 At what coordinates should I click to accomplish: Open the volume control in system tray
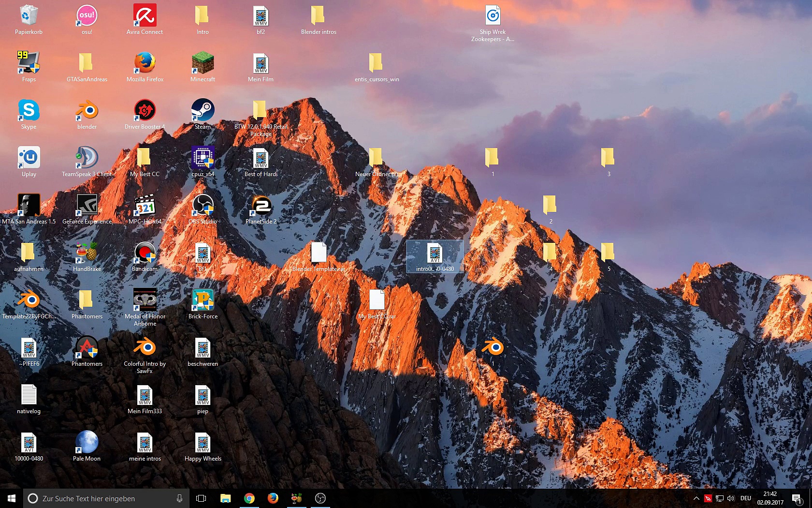(x=731, y=498)
